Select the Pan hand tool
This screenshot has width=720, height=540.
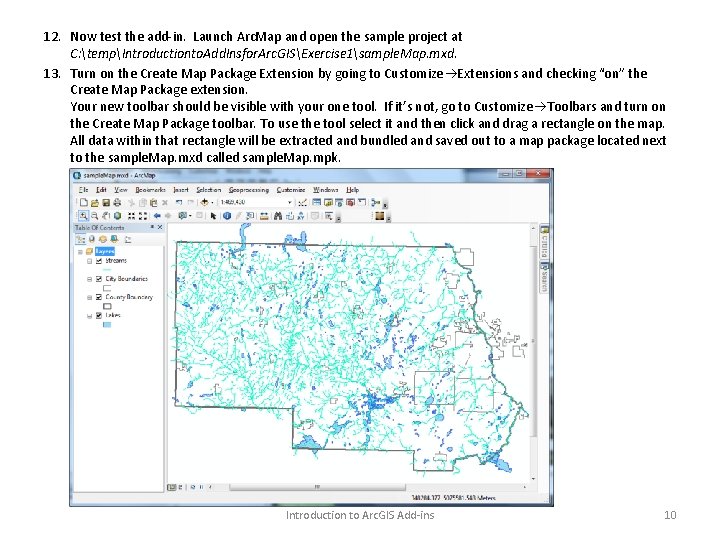coord(106,216)
